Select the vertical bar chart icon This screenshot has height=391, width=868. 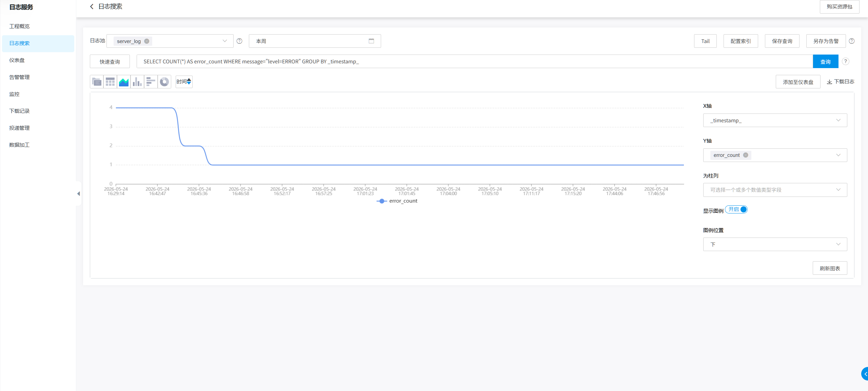[137, 82]
